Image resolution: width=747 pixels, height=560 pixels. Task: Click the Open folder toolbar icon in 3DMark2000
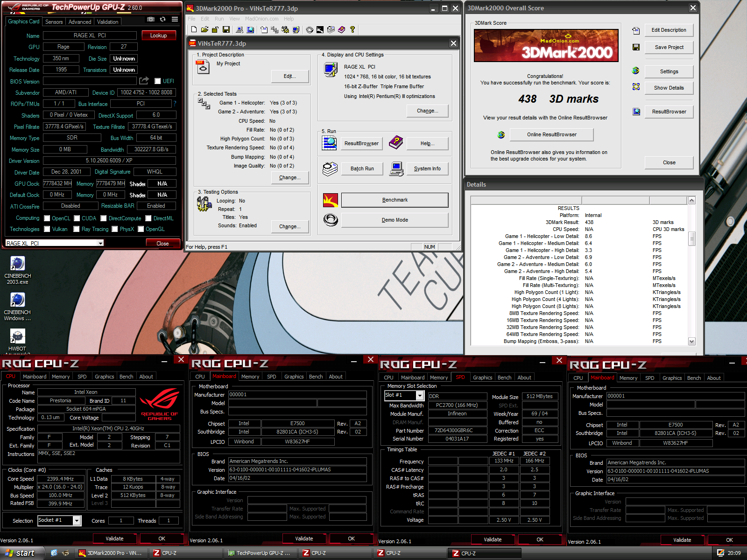[x=204, y=29]
